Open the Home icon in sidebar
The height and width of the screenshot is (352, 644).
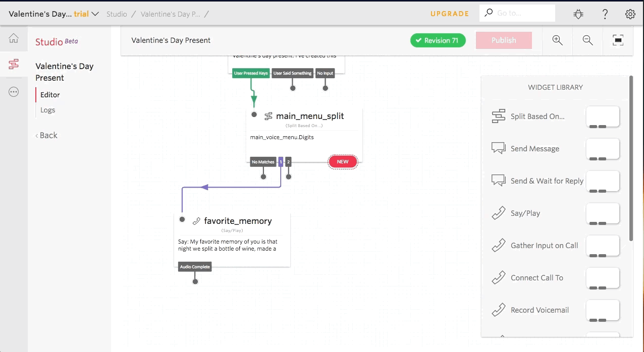point(14,38)
